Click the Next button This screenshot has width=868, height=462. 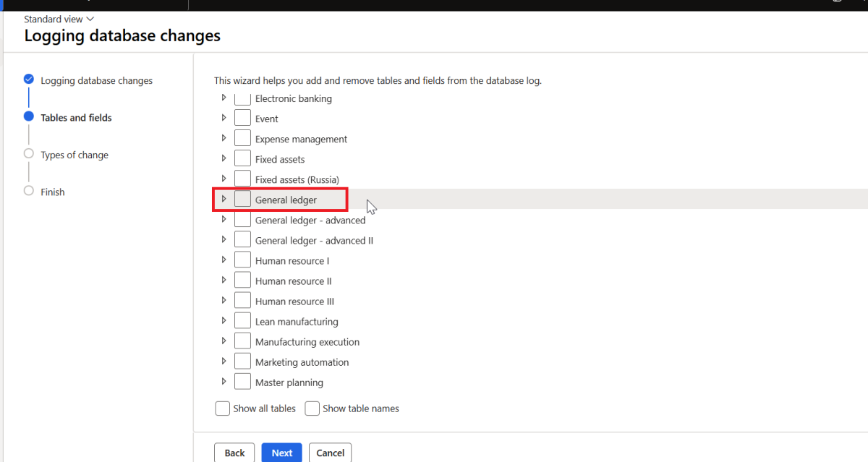pos(281,453)
